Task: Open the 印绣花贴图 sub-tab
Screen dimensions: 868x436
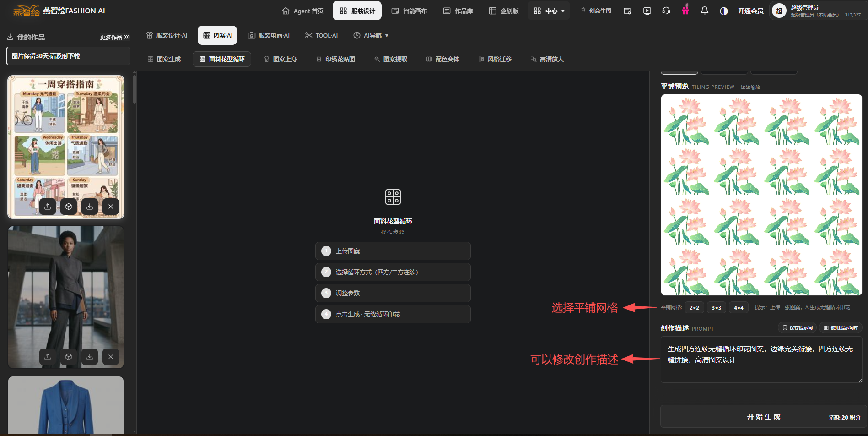Action: tap(335, 59)
